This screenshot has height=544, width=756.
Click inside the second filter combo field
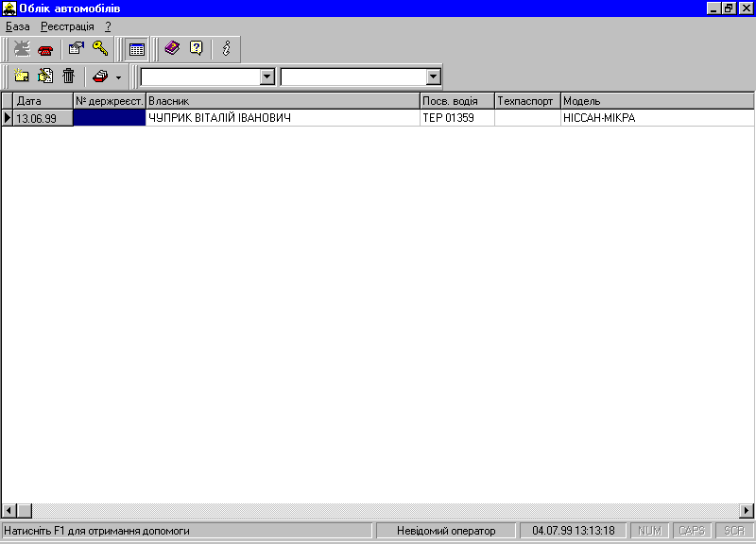coord(353,76)
